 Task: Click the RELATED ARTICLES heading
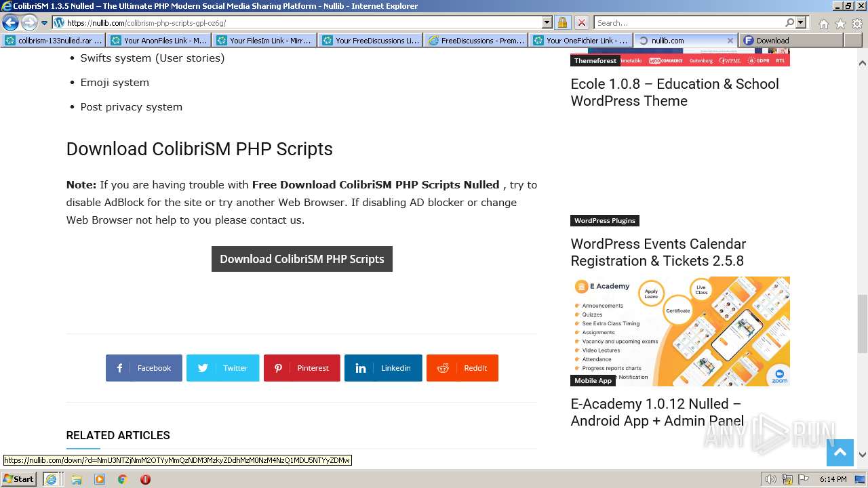[x=118, y=435]
